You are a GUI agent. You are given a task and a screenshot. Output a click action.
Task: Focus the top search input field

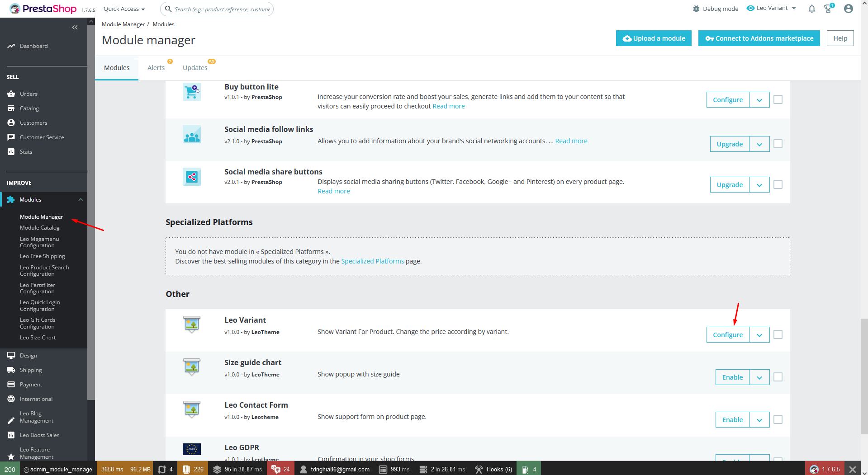pos(217,9)
